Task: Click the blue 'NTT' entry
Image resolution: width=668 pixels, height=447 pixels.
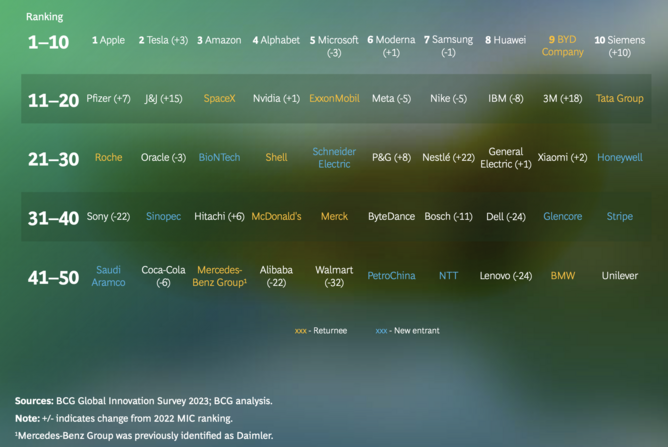Action: 448,276
